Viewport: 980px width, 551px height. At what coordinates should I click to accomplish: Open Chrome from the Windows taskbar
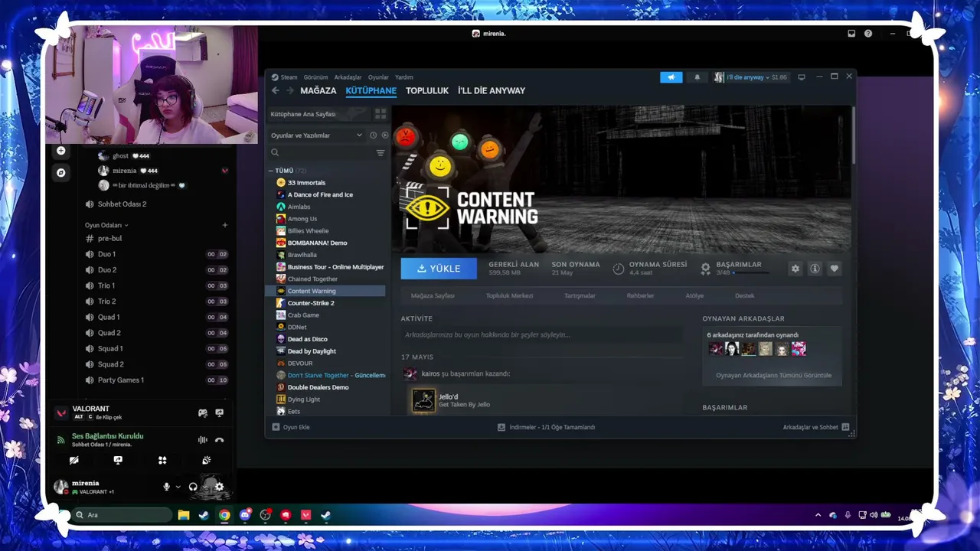(224, 515)
